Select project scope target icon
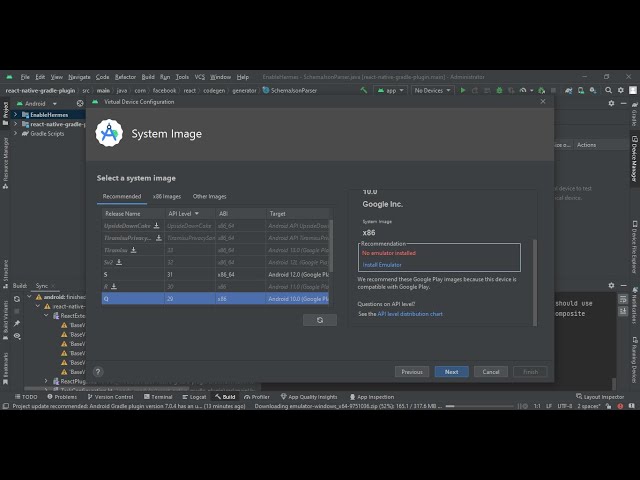Viewport: 640px width, 480px height. coord(80,103)
